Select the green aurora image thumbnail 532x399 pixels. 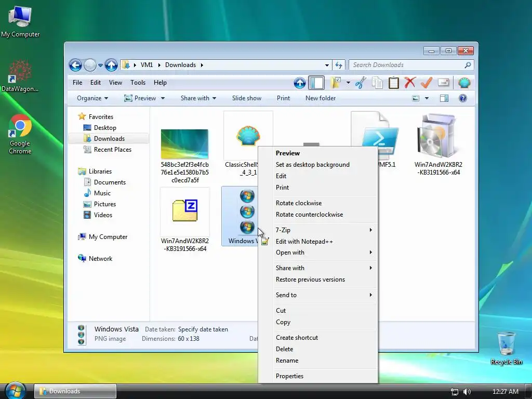(x=184, y=144)
